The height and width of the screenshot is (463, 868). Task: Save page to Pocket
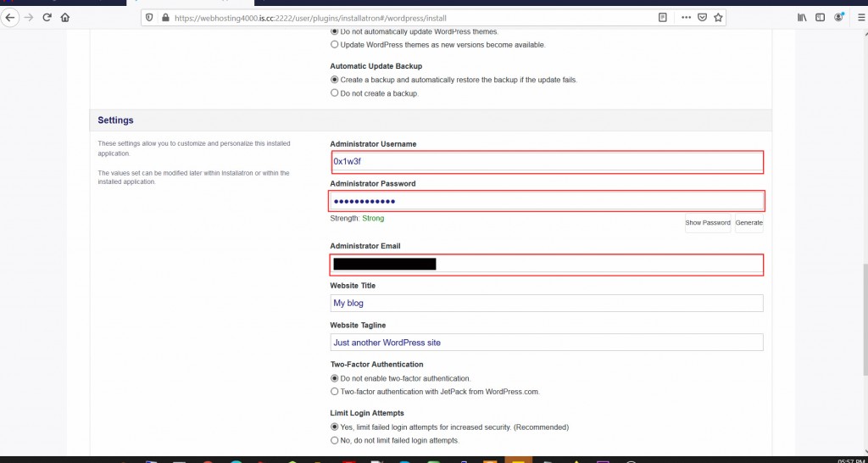click(x=702, y=18)
